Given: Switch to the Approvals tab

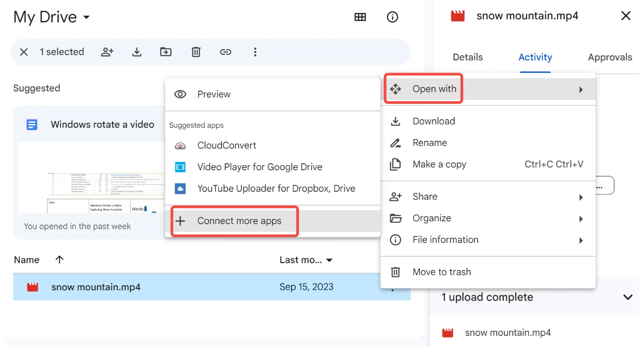Looking at the screenshot, I should (610, 57).
